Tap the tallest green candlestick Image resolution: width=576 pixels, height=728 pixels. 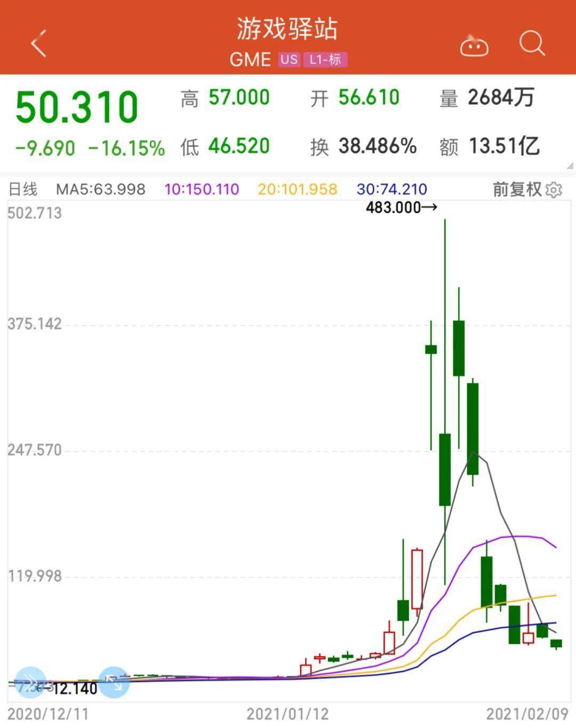[x=445, y=469]
